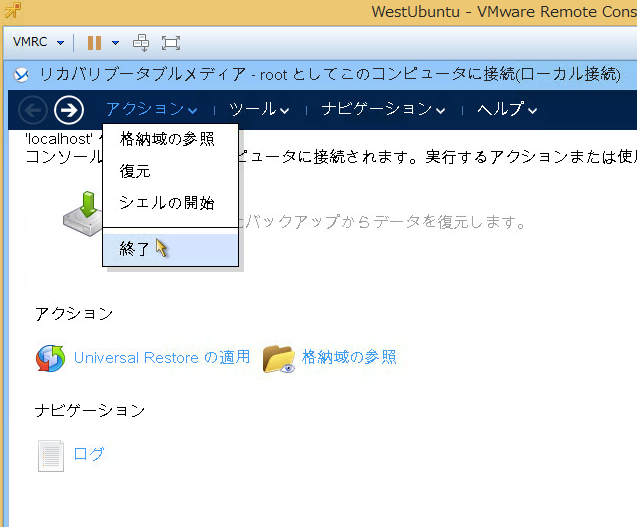Click the send Ctrl+Alt+Del icon
This screenshot has width=637, height=527.
coord(142,43)
